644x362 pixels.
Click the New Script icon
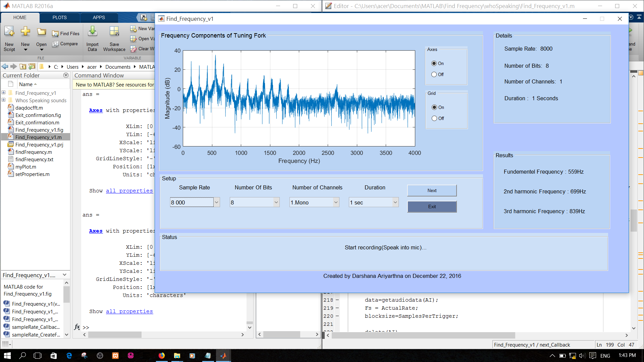point(9,32)
